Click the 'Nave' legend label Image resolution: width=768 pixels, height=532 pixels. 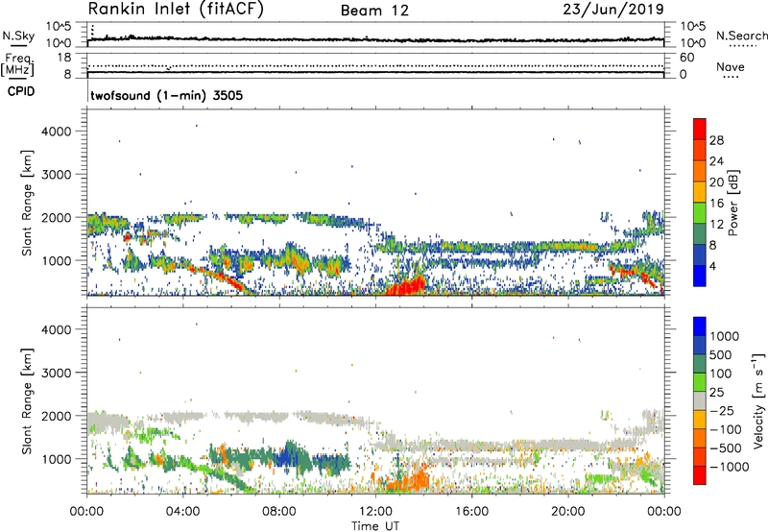point(730,66)
